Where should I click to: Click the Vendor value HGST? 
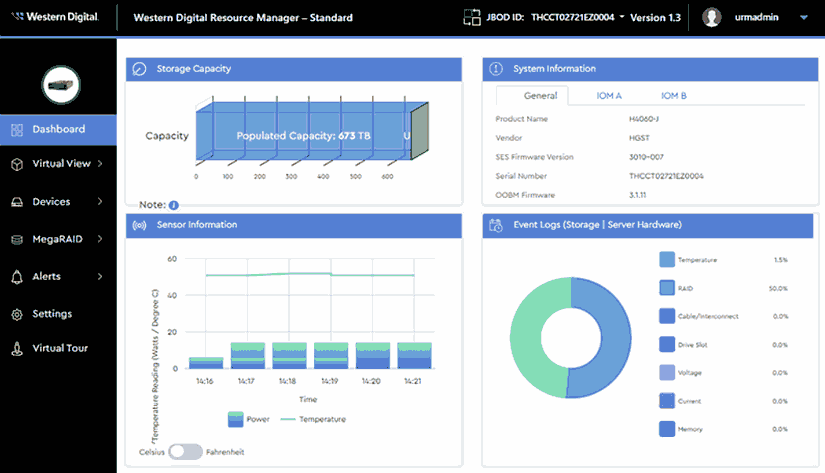(639, 138)
